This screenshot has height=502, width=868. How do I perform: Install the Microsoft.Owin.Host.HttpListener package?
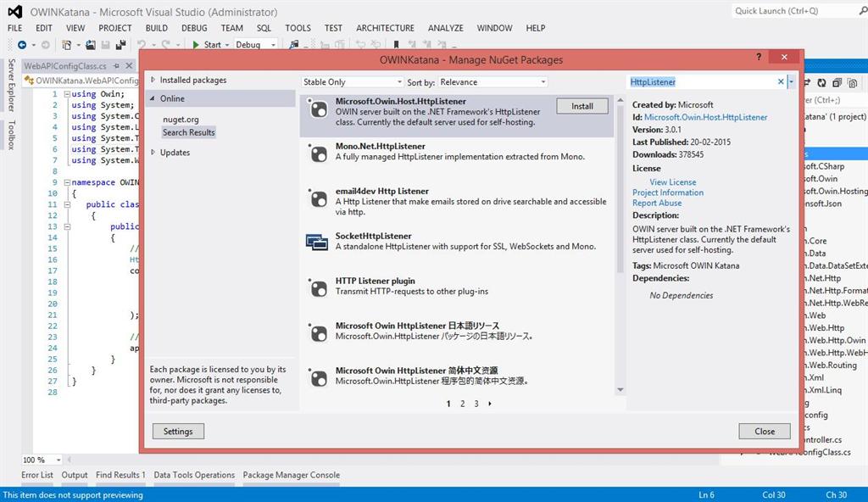click(x=581, y=106)
